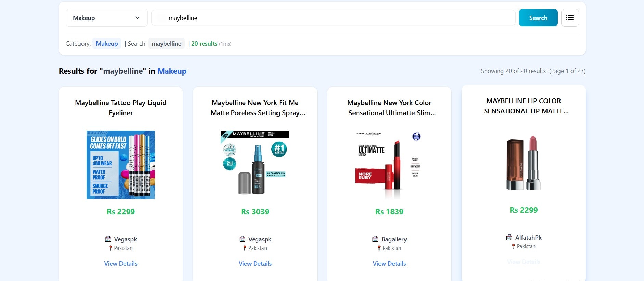Click the Bagallery seller name
The width and height of the screenshot is (644, 281).
tap(394, 239)
